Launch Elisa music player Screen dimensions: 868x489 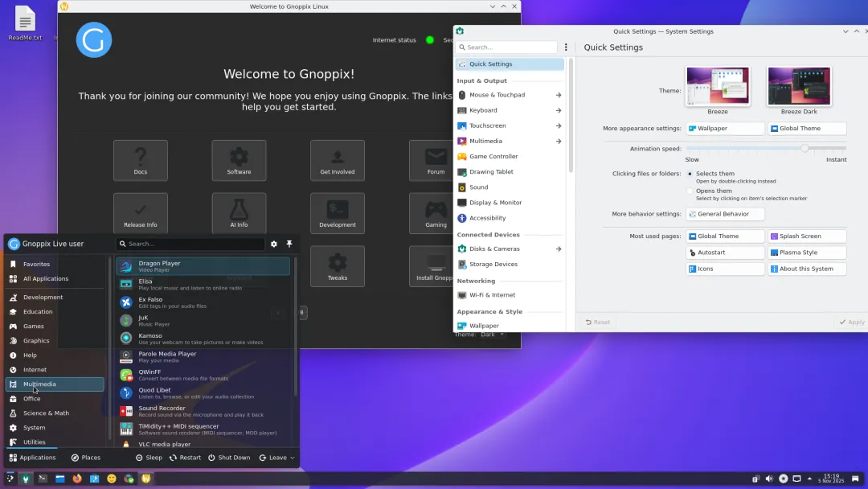point(203,285)
